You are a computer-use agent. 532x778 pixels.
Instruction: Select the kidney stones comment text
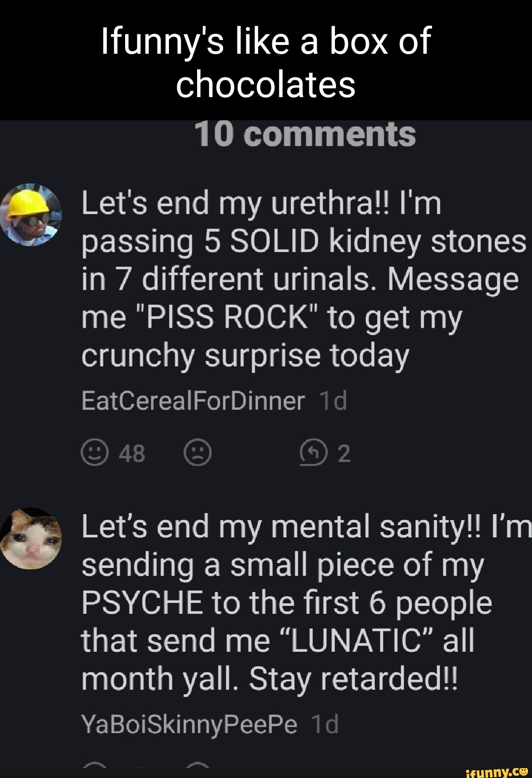pos(303,279)
